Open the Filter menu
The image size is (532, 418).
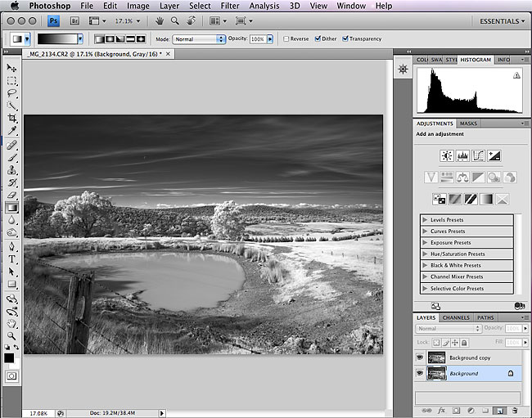[231, 6]
